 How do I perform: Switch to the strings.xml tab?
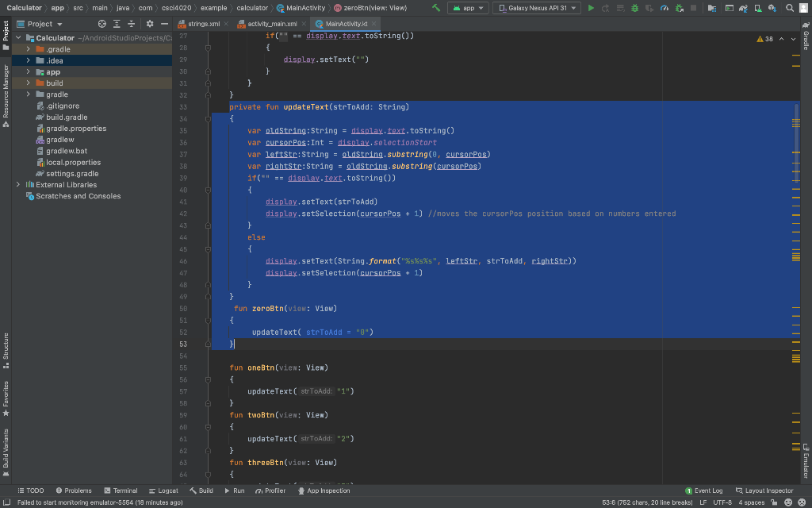pos(203,24)
